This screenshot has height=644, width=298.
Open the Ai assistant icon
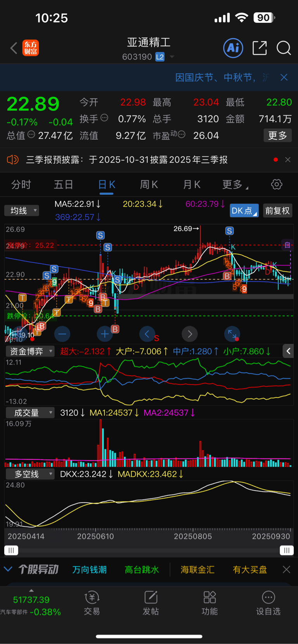233,48
